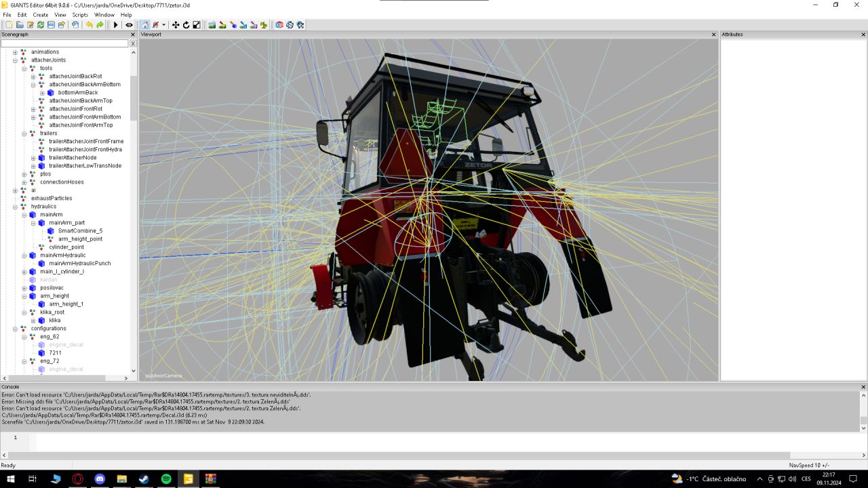
Task: Open the Window menu
Action: click(x=104, y=15)
